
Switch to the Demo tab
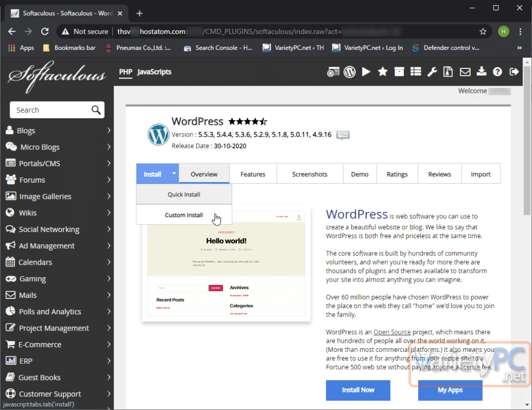coord(360,174)
